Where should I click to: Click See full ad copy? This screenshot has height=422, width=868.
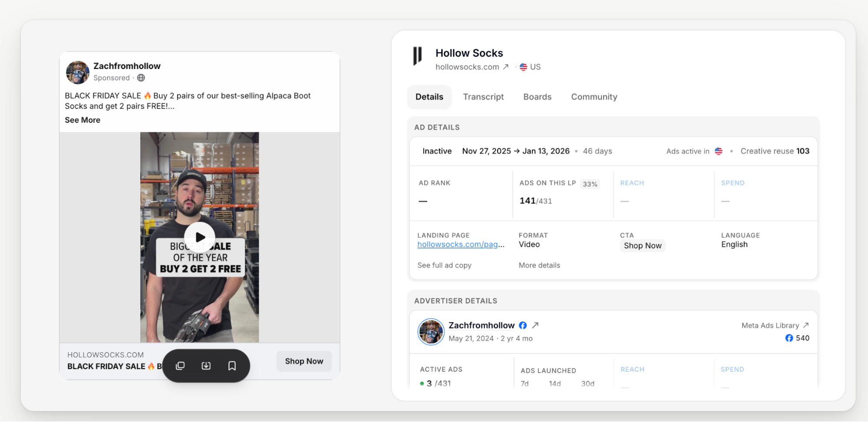tap(444, 265)
